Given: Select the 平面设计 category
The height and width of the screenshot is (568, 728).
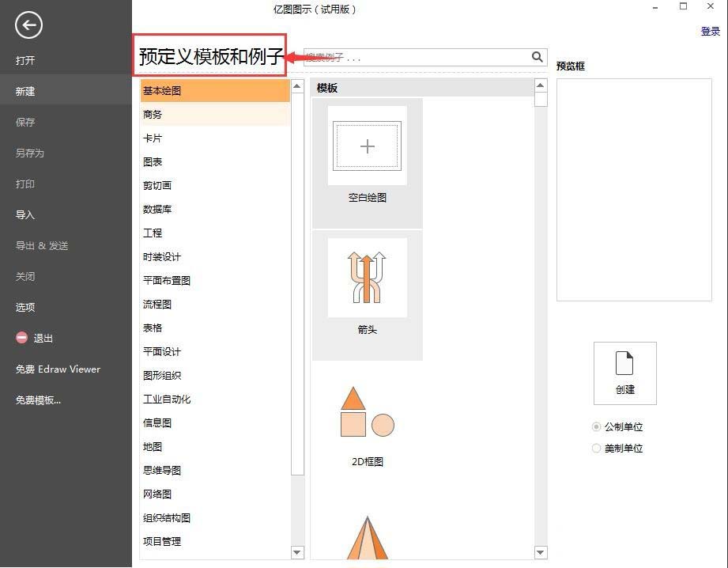Looking at the screenshot, I should pyautogui.click(x=215, y=351).
